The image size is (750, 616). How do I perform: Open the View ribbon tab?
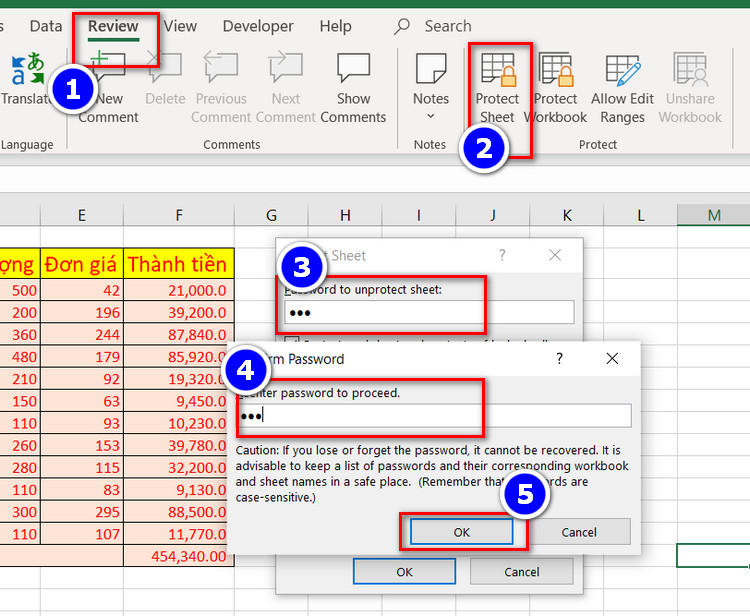point(180,26)
